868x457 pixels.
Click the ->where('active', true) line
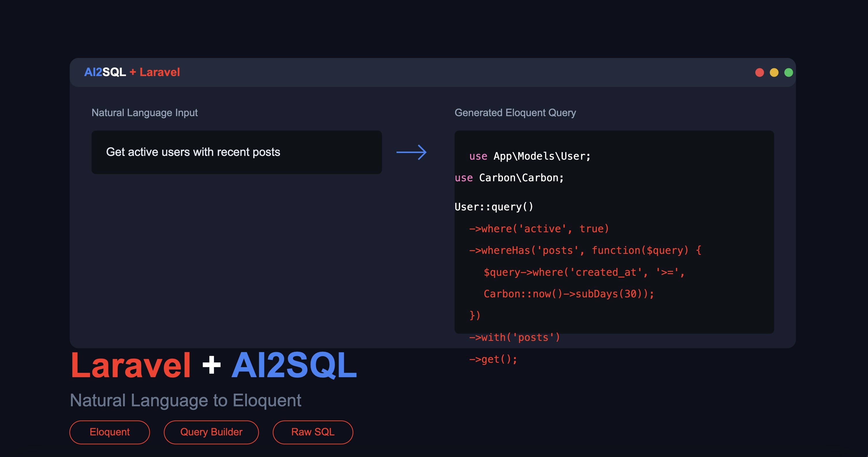click(x=539, y=229)
